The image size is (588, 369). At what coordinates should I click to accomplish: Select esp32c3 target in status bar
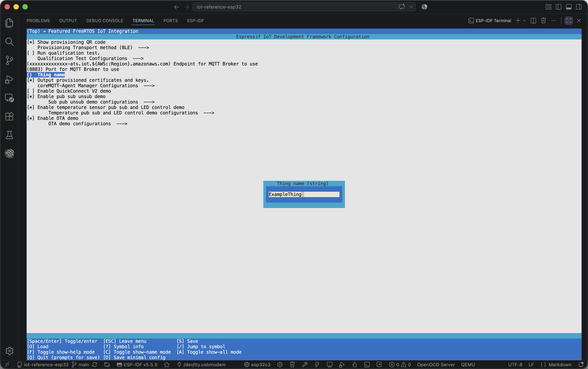[257, 365]
